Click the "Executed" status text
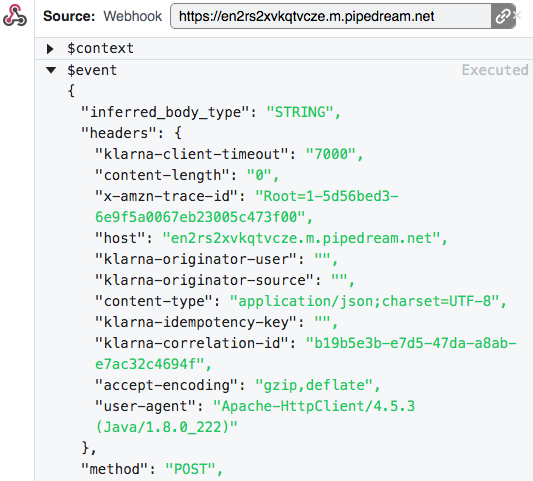The image size is (533, 481). [495, 70]
